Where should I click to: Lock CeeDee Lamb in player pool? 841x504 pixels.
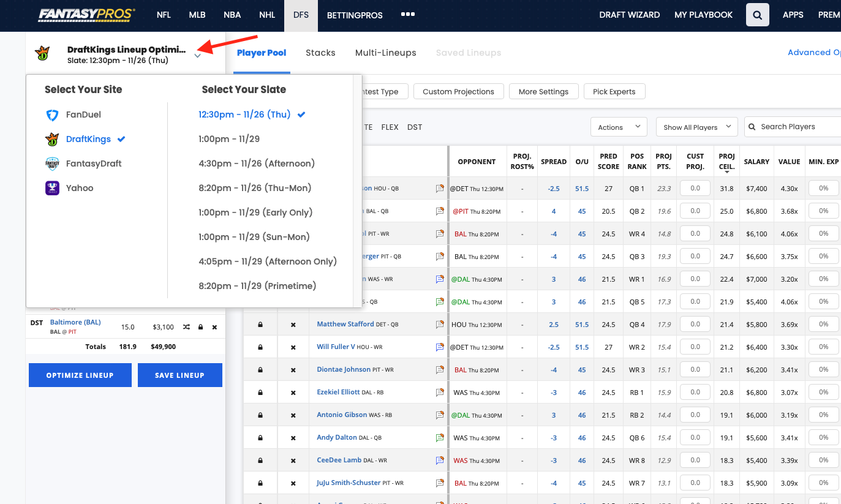pos(260,461)
